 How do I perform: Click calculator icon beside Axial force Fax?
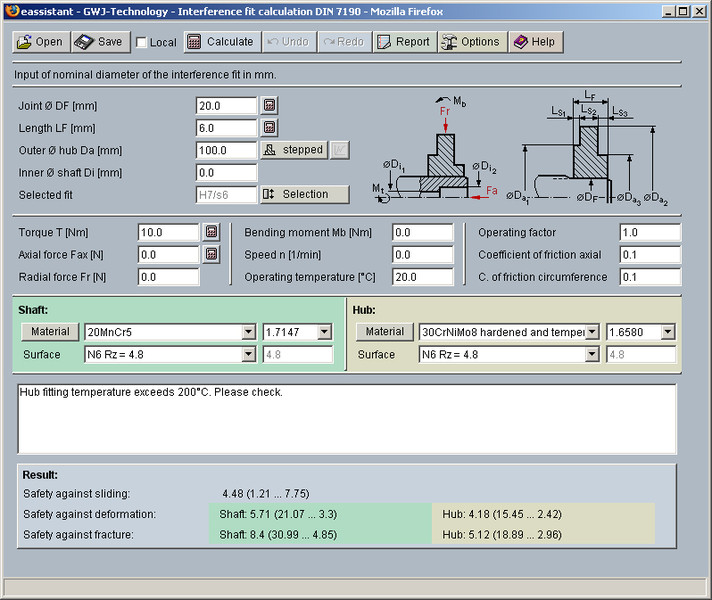tap(211, 254)
